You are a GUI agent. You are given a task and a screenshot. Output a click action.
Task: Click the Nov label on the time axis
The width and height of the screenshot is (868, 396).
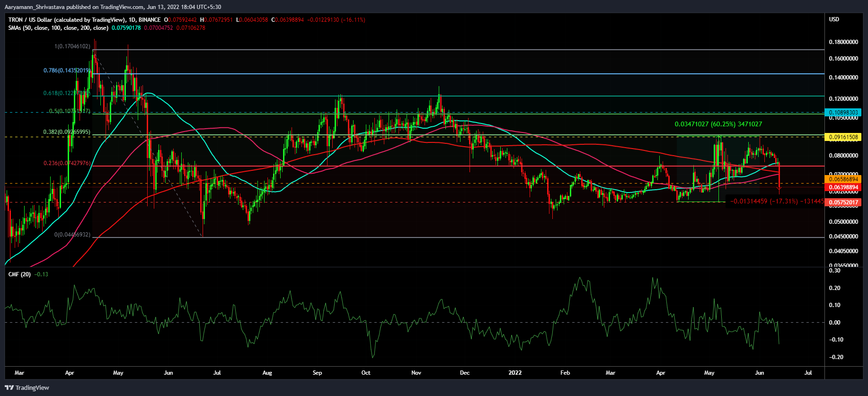(416, 373)
